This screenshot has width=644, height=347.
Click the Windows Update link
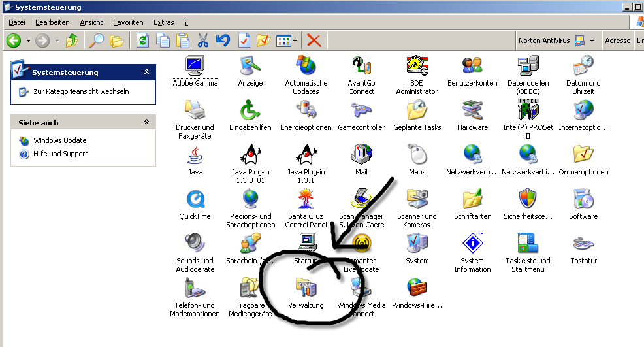(60, 140)
